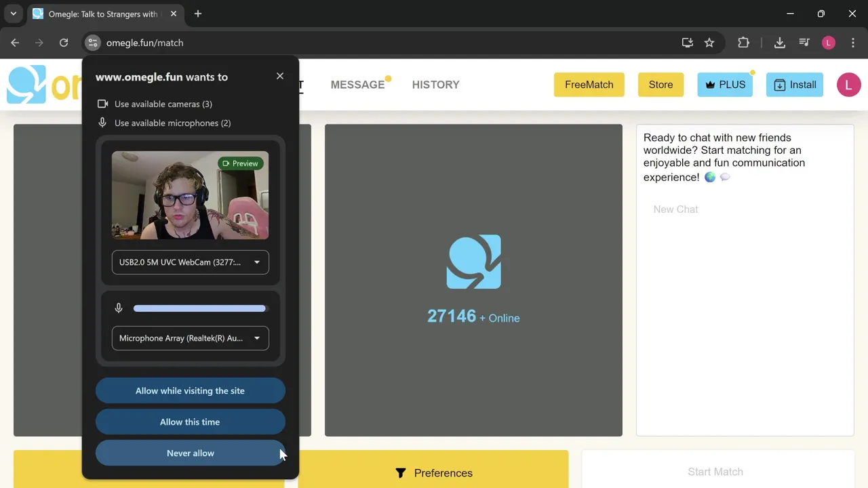
Task: Click the address bar URL omegle.fun/match
Action: point(144,43)
